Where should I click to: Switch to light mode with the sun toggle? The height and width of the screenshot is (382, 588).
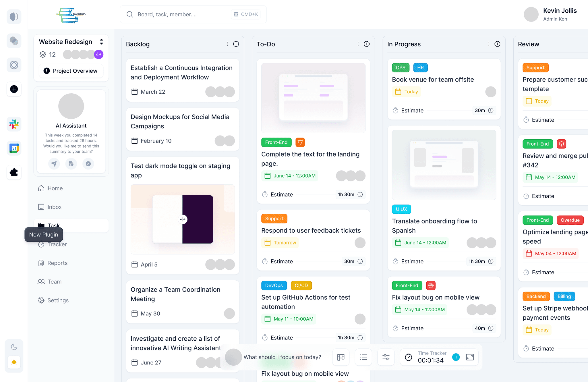(x=13, y=363)
